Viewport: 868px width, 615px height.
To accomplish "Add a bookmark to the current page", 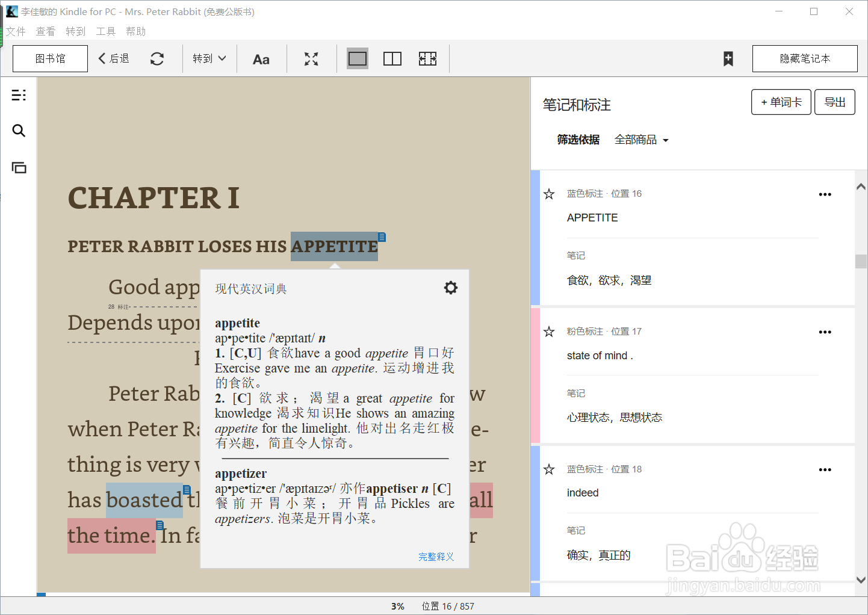I will (728, 59).
